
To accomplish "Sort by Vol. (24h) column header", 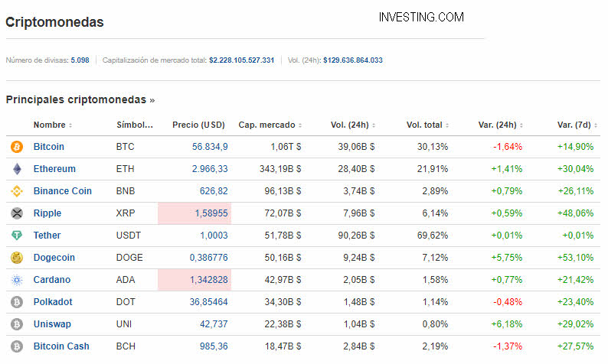I will [349, 125].
